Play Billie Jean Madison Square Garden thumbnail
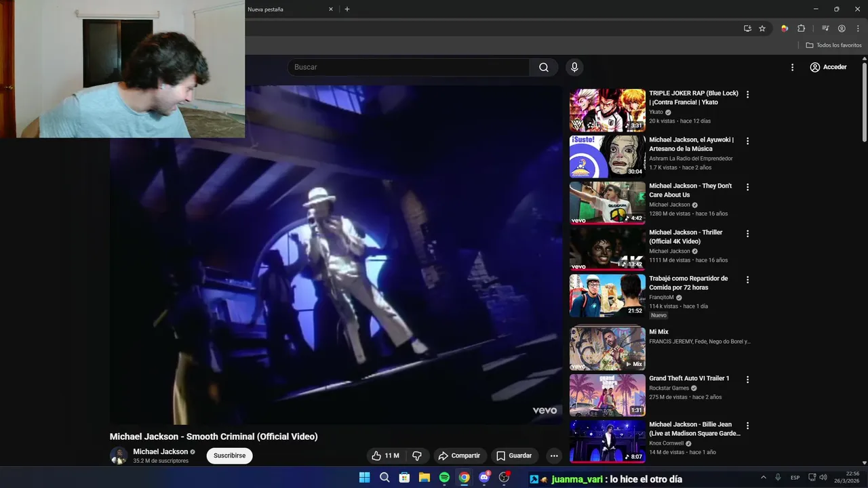 (607, 441)
